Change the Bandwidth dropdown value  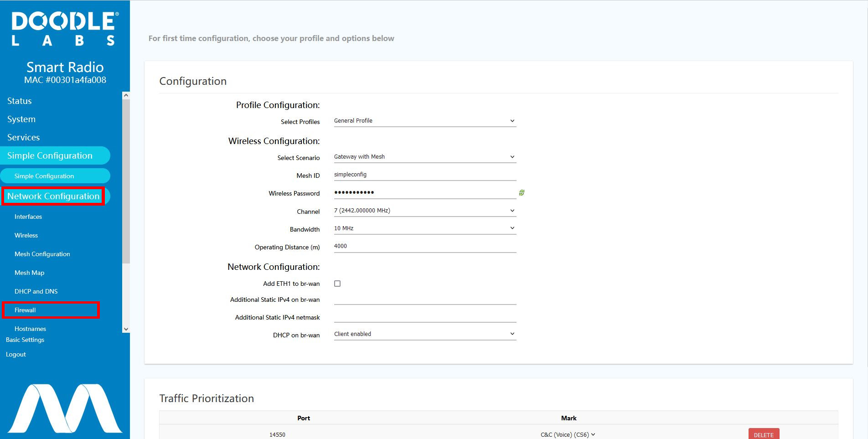[x=424, y=228]
